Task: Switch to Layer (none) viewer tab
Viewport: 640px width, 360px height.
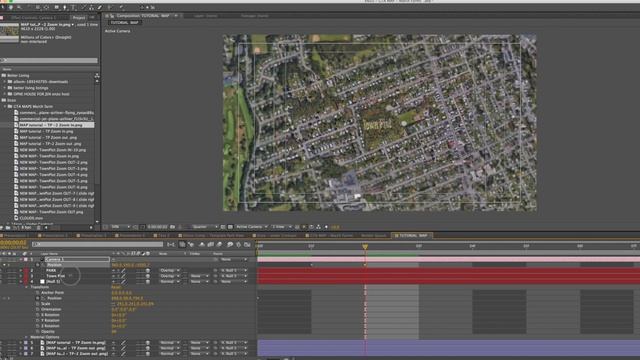Action: (x=206, y=16)
